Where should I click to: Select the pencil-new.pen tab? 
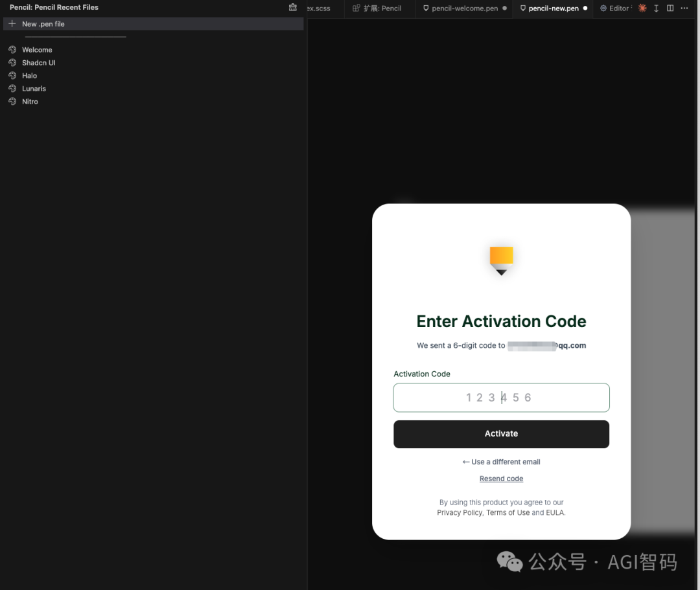tap(554, 8)
